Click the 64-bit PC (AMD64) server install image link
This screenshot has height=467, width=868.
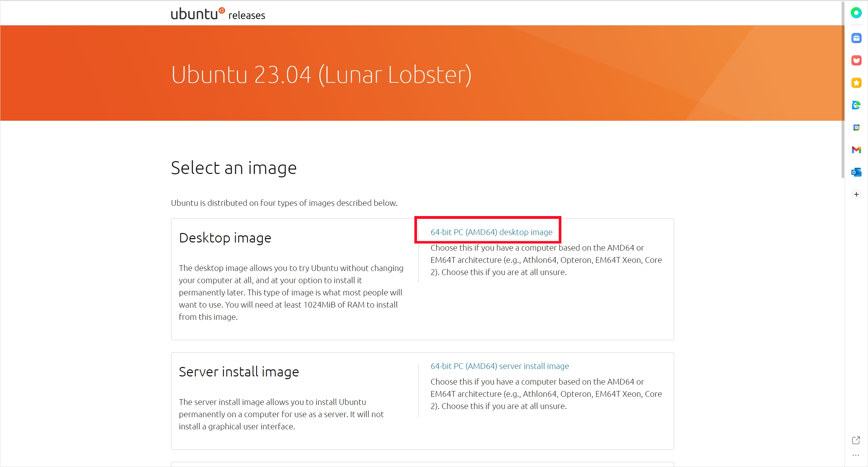coord(499,366)
